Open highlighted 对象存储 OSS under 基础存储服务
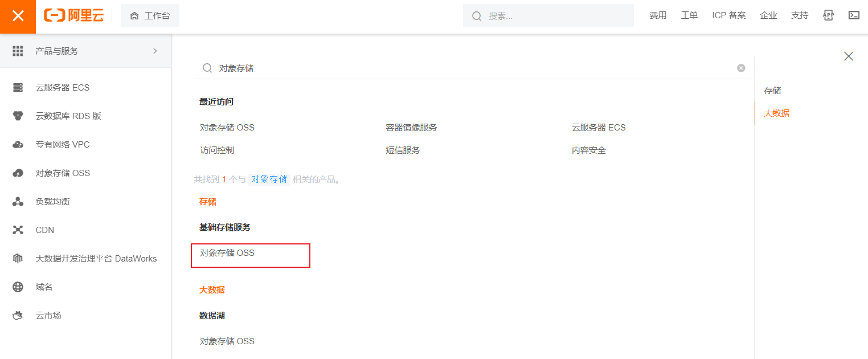The width and height of the screenshot is (868, 359). pos(227,253)
